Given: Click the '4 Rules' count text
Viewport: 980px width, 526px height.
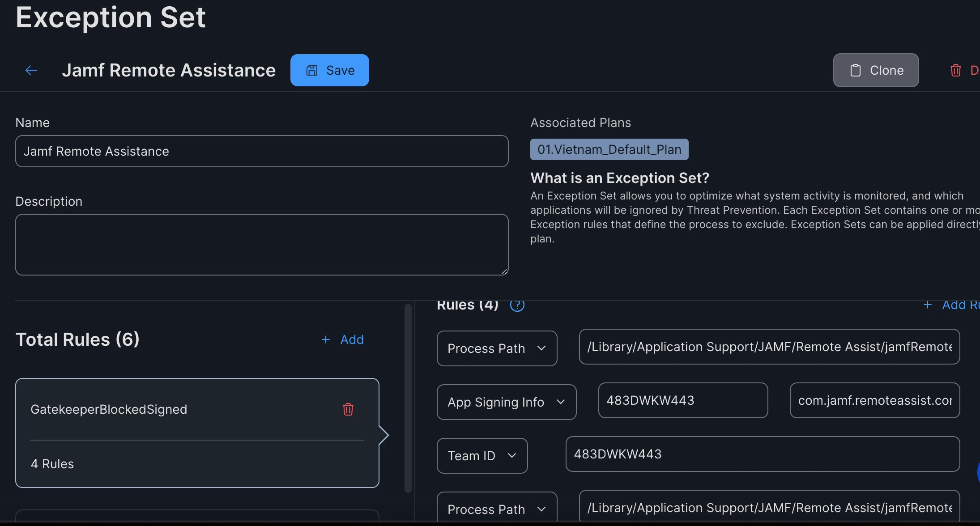Looking at the screenshot, I should coord(52,464).
